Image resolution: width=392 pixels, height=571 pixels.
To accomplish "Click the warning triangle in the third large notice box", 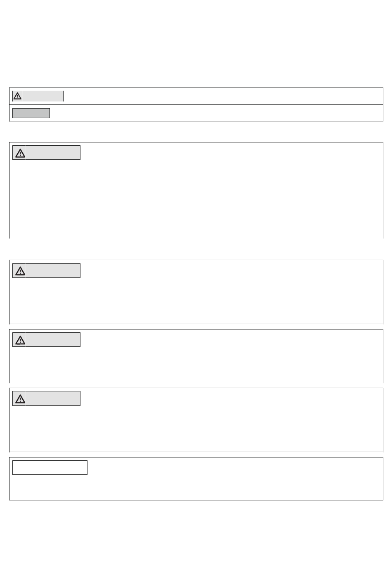I will (20, 340).
